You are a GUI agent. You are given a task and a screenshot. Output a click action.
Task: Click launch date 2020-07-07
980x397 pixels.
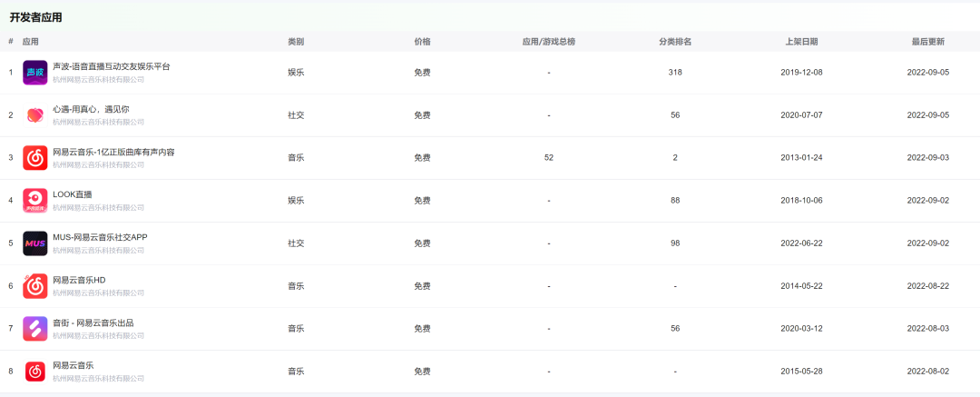(x=802, y=115)
